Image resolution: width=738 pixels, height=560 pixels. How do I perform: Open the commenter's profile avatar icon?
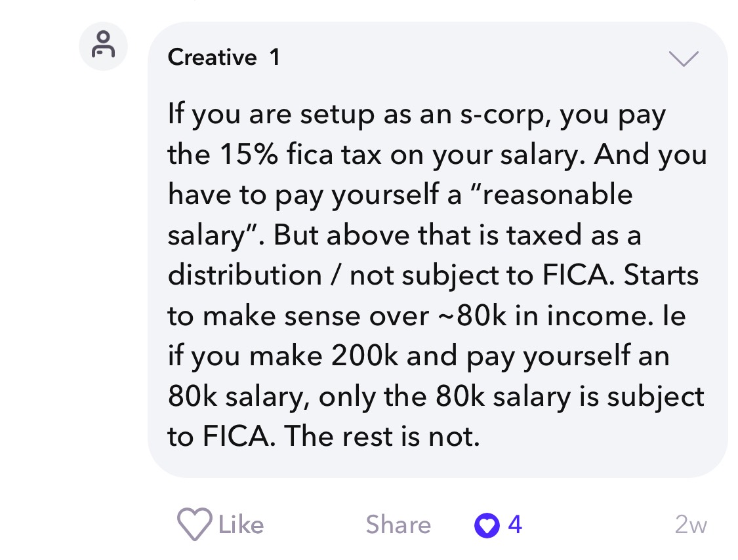point(103,46)
